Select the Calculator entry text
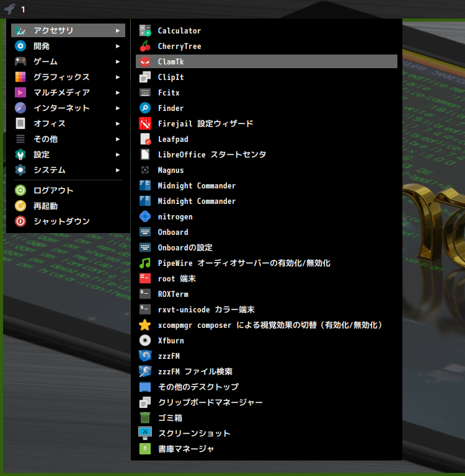 point(179,30)
